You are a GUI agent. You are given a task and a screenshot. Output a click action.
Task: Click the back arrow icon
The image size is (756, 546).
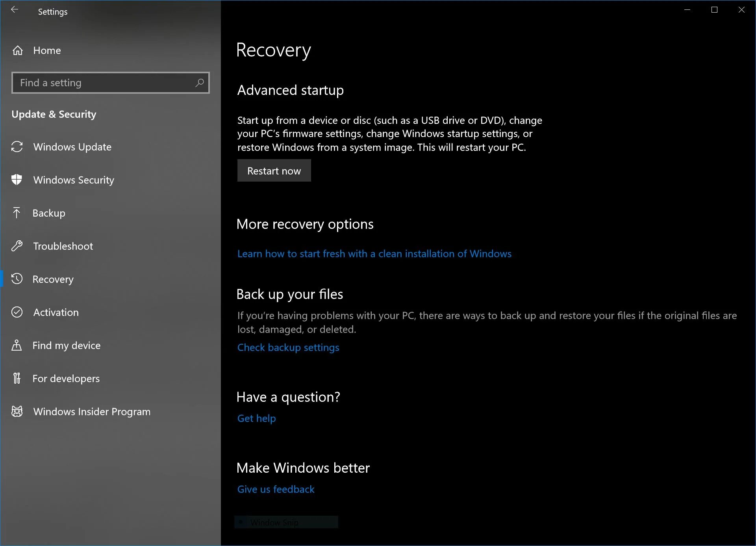[15, 10]
